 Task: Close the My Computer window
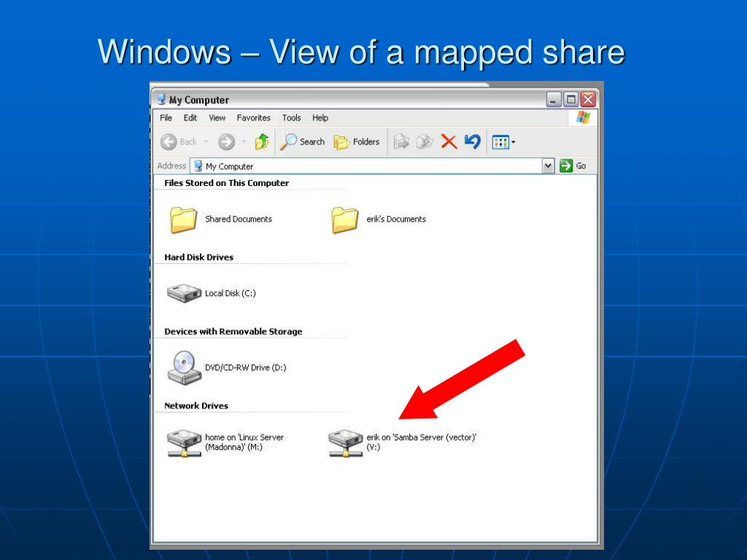(x=589, y=99)
